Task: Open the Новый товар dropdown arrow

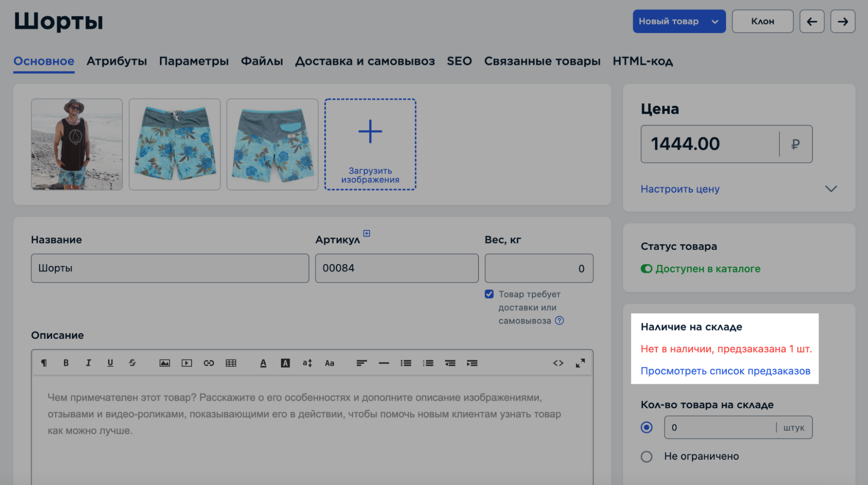Action: pos(715,22)
